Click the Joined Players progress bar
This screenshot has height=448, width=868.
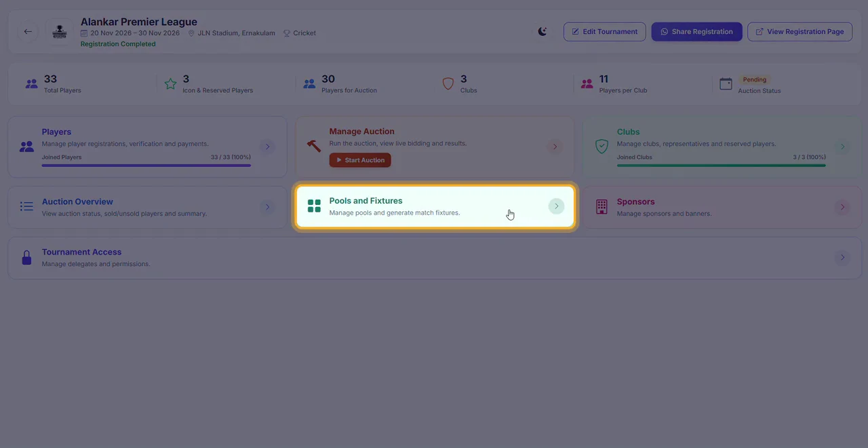point(146,166)
